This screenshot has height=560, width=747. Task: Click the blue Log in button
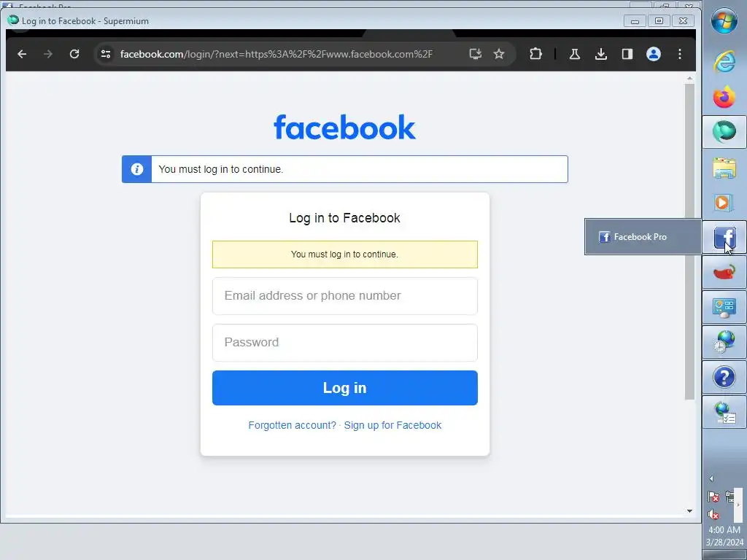[345, 388]
